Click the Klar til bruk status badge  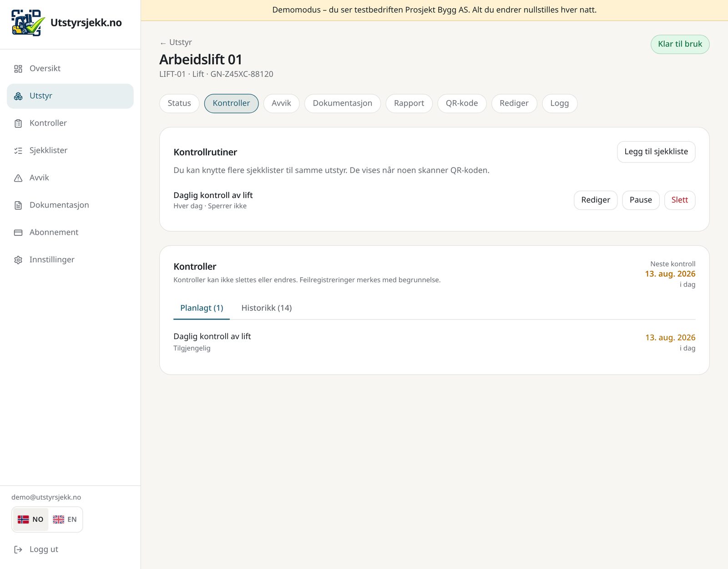pyautogui.click(x=680, y=44)
